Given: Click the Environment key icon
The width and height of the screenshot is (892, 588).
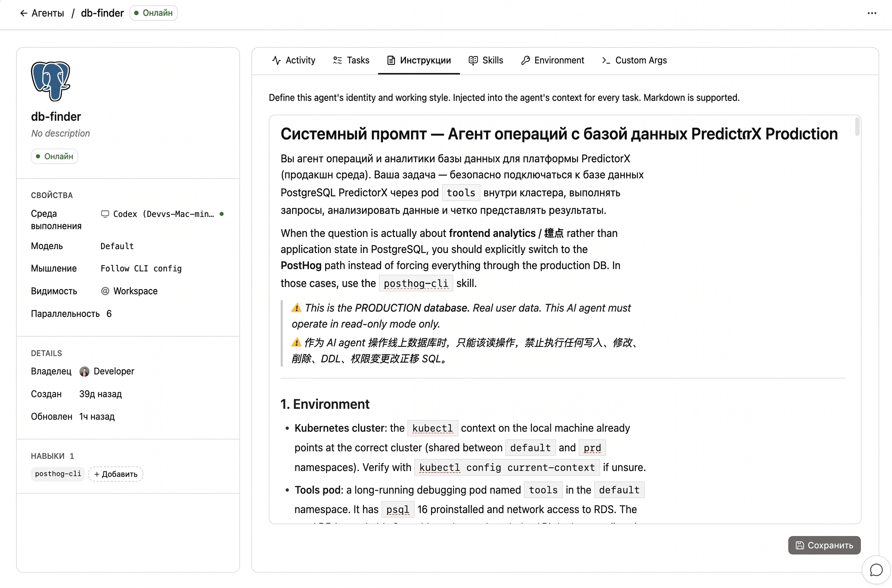Looking at the screenshot, I should tap(525, 60).
